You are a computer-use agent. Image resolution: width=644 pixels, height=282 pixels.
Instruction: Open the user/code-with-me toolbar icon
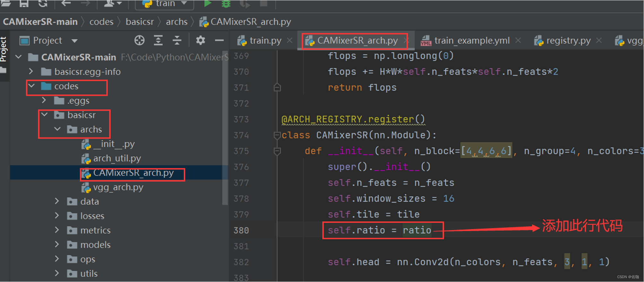pyautogui.click(x=113, y=4)
